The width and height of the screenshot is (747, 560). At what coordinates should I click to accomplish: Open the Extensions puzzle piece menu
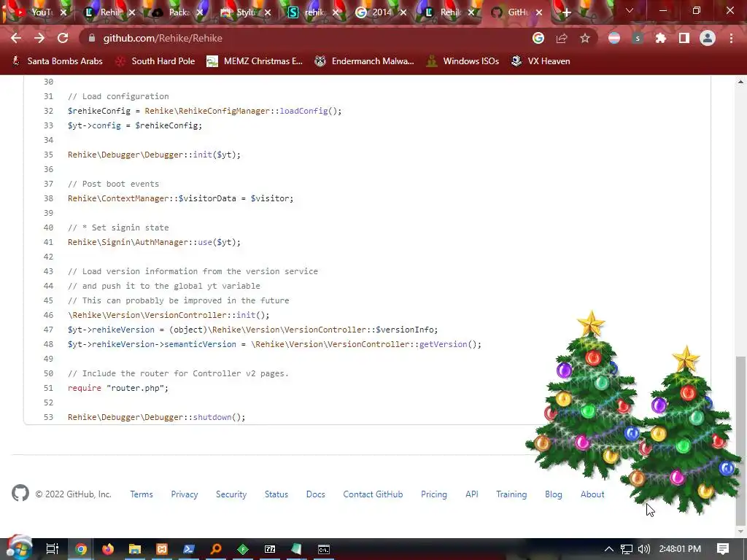pyautogui.click(x=661, y=38)
